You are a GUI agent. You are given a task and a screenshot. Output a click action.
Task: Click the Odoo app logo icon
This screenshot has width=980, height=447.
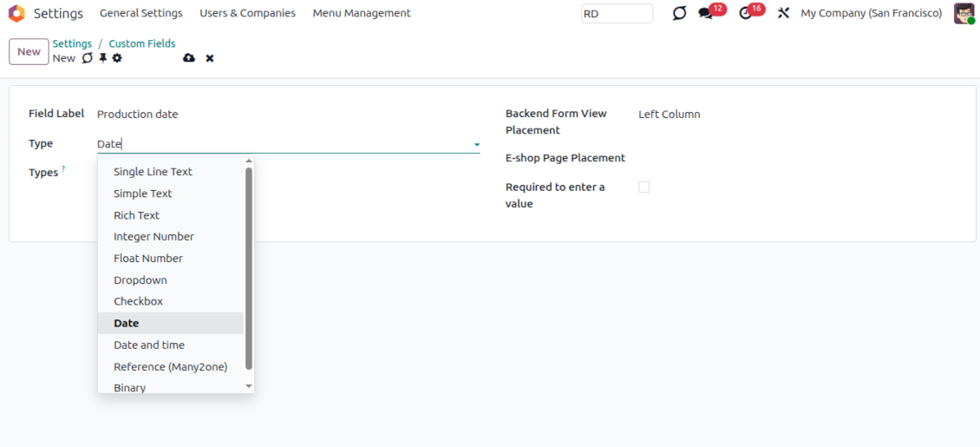click(16, 13)
